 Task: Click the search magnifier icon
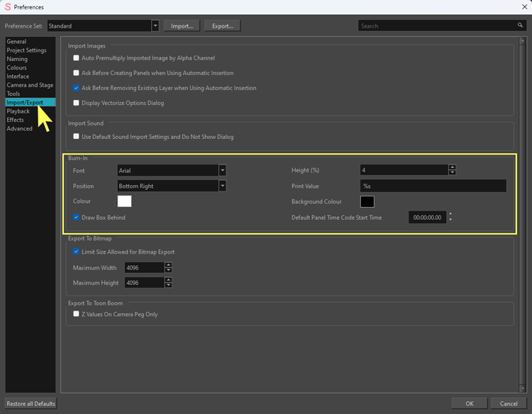coord(520,26)
